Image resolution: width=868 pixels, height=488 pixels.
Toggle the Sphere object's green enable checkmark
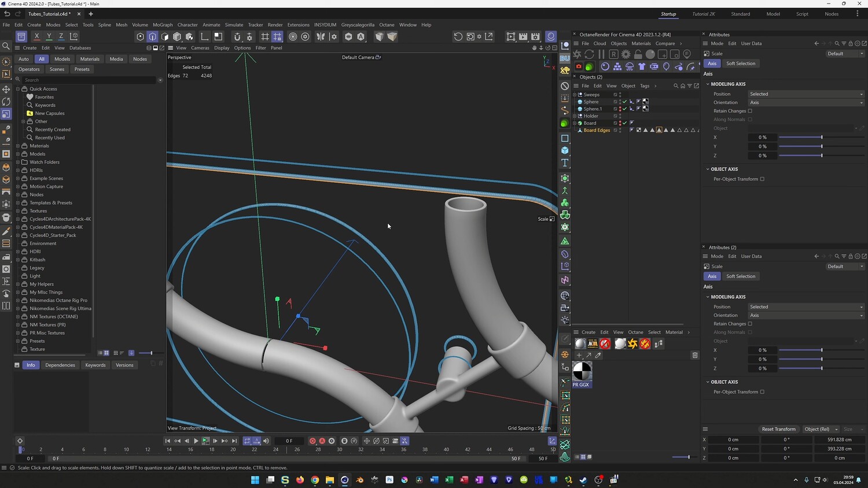(x=624, y=102)
